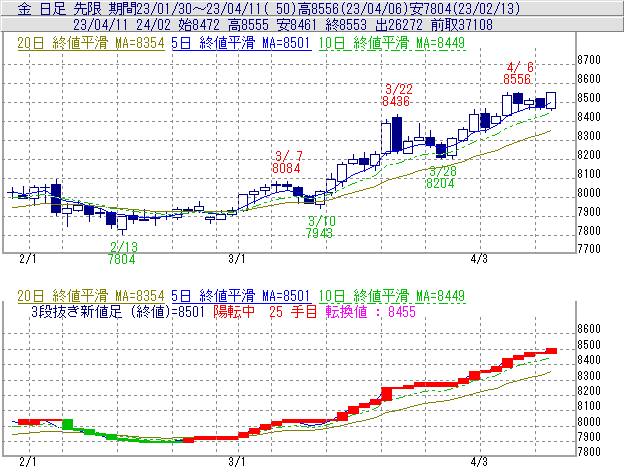Image resolution: width=624 pixels, height=475 pixels.
Task: Select the 3/7 8084 high marker label
Action: pos(287,162)
